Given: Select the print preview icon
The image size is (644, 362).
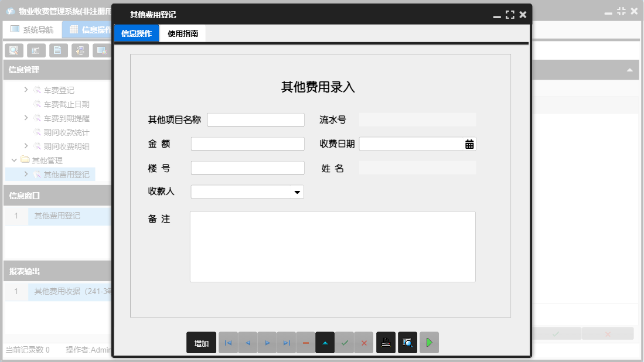Looking at the screenshot, I should pos(407,343).
